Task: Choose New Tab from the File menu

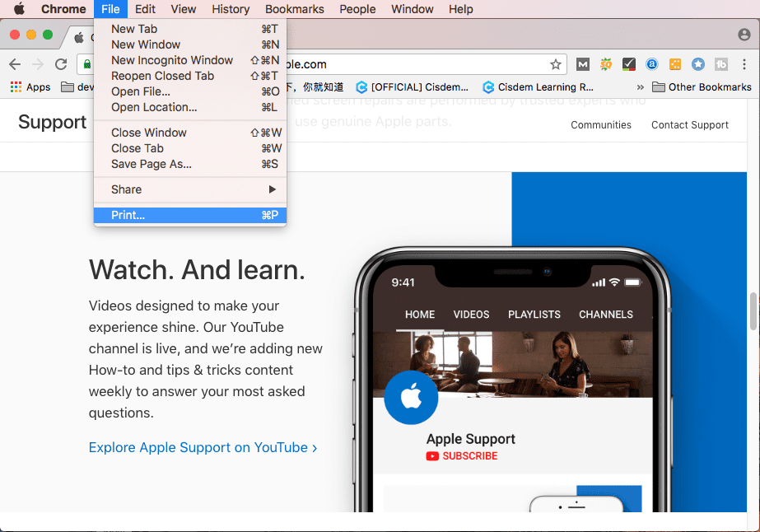Action: click(x=190, y=29)
